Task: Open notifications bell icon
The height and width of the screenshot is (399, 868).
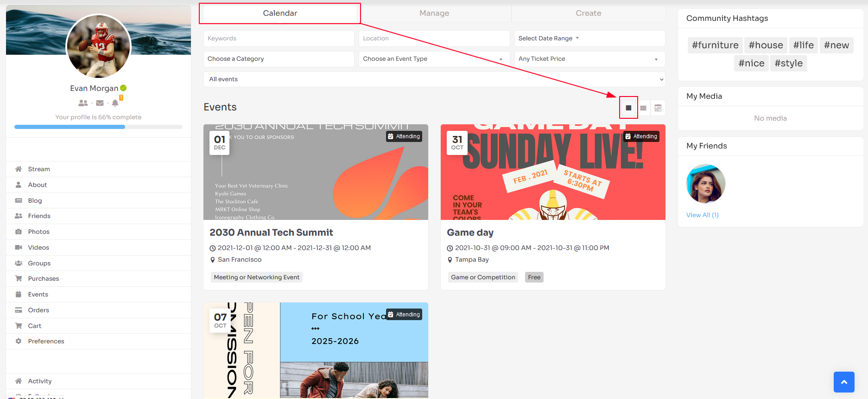Action: click(115, 103)
